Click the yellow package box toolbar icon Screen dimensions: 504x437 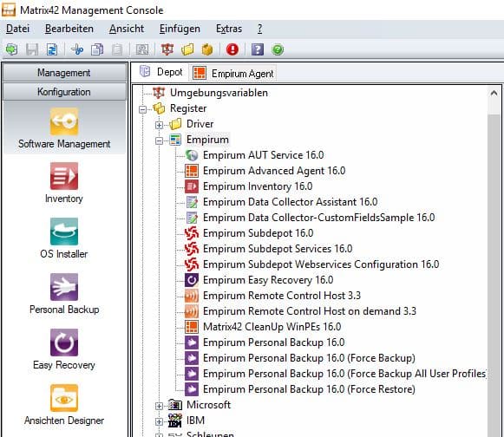click(x=207, y=49)
